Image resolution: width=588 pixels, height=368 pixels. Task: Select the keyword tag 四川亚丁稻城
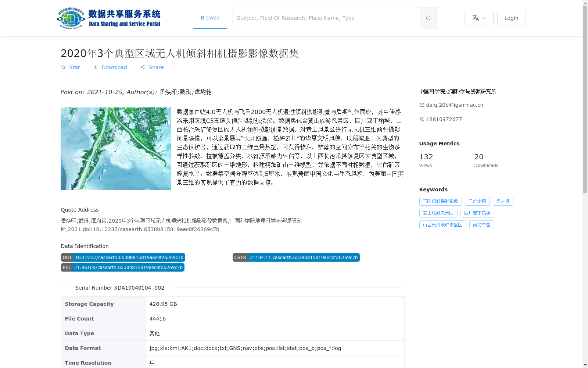coord(477,213)
